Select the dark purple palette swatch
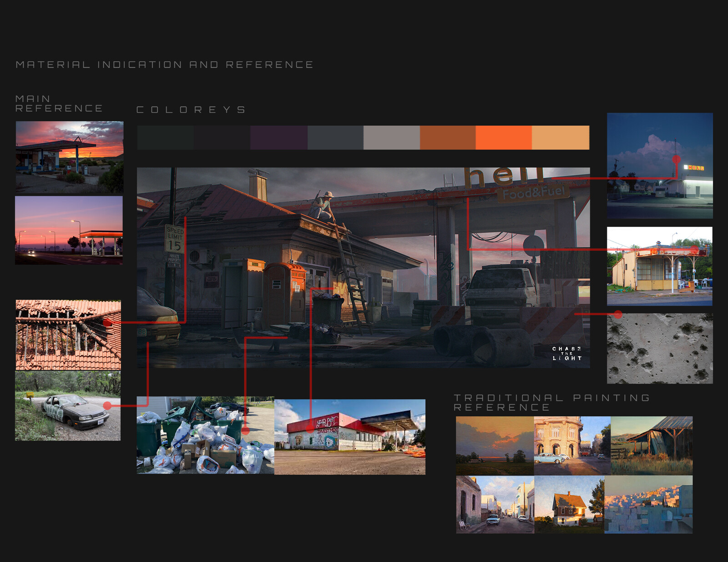The image size is (728, 562). coord(278,137)
